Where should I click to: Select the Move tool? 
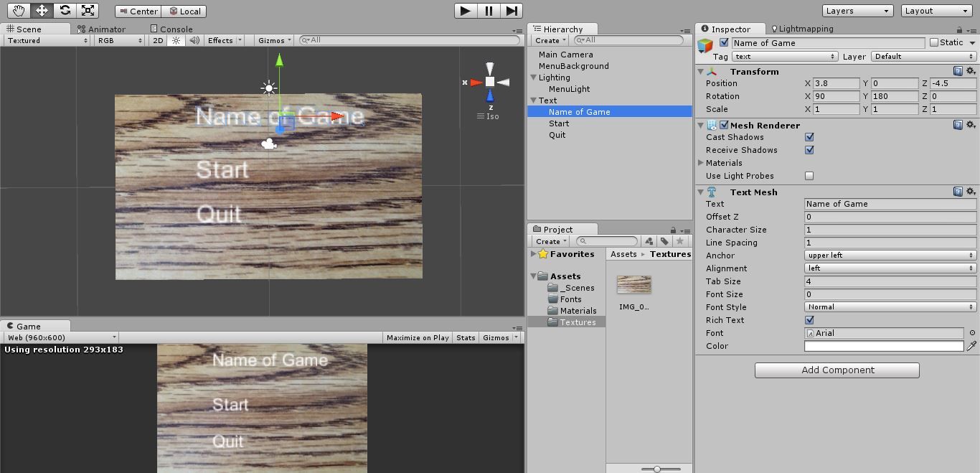[41, 10]
